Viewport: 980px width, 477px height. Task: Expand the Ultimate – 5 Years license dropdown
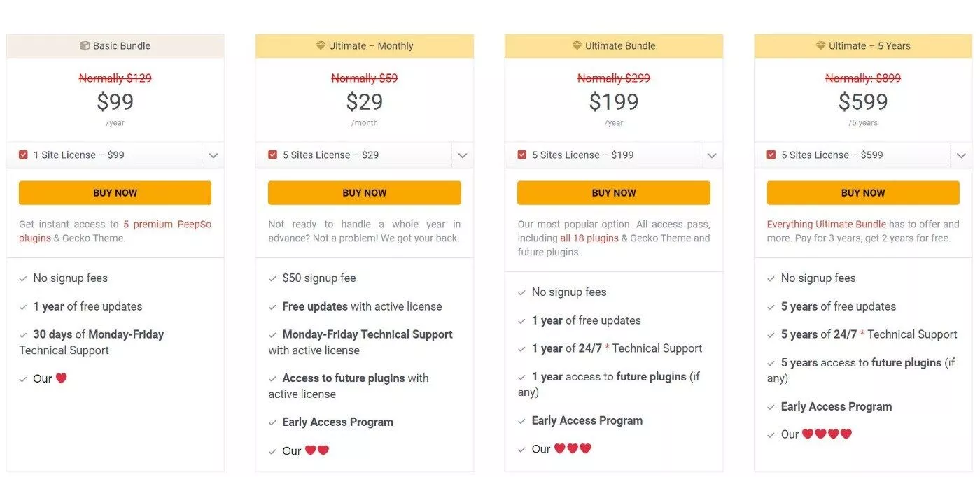coord(961,155)
